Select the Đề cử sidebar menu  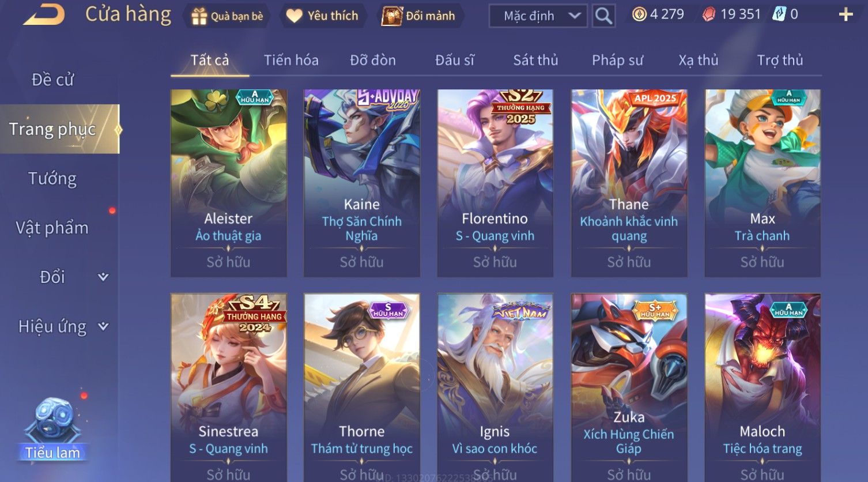[x=52, y=80]
